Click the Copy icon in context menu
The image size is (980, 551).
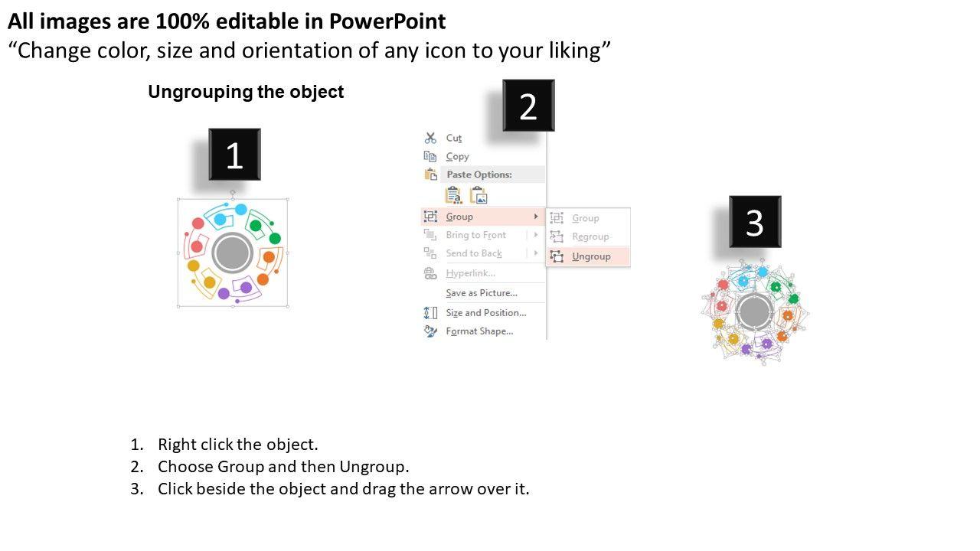(x=430, y=156)
